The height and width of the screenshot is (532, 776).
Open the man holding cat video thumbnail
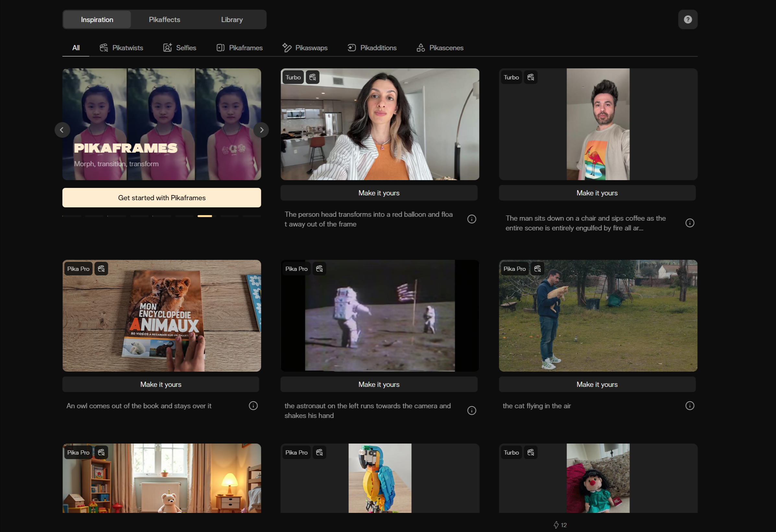598,316
